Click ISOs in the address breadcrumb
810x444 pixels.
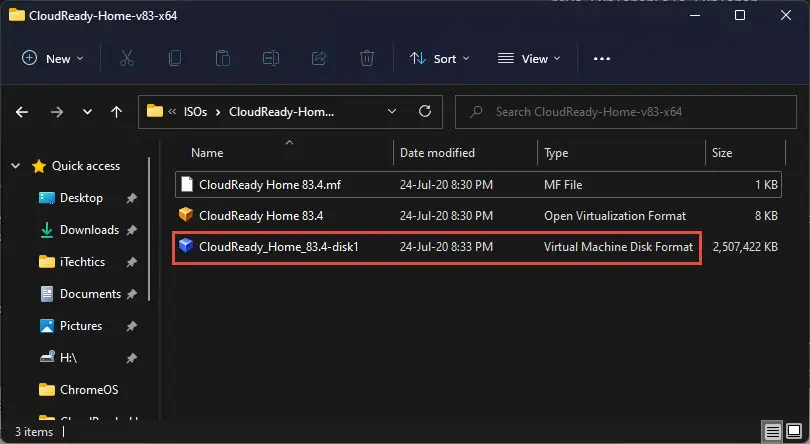[195, 112]
